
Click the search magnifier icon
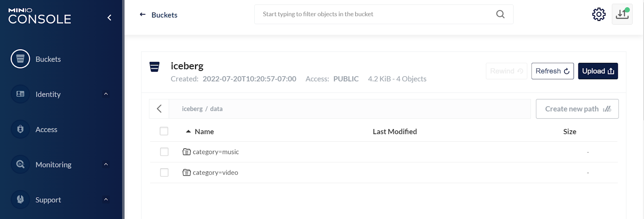(x=500, y=14)
